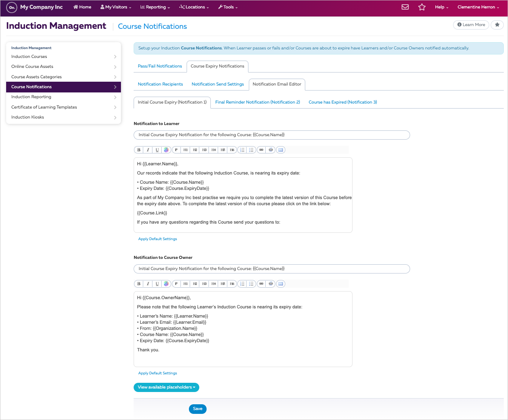Open View available placeholders dropdown
Viewport: 508px width, 420px height.
coord(166,387)
